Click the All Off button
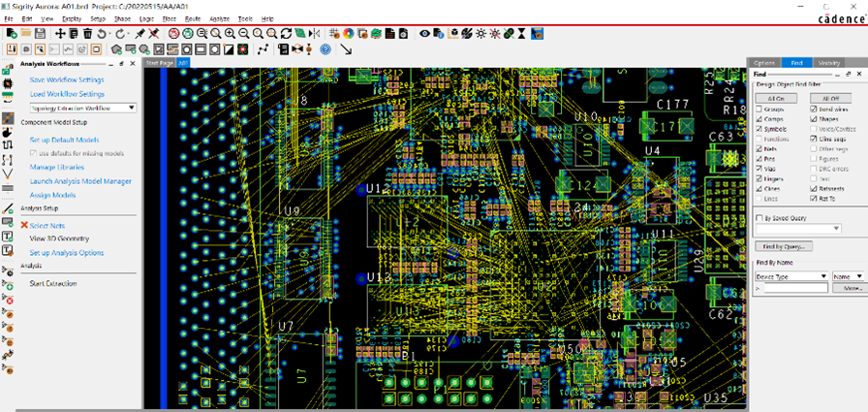This screenshot has height=412, width=868. point(831,98)
